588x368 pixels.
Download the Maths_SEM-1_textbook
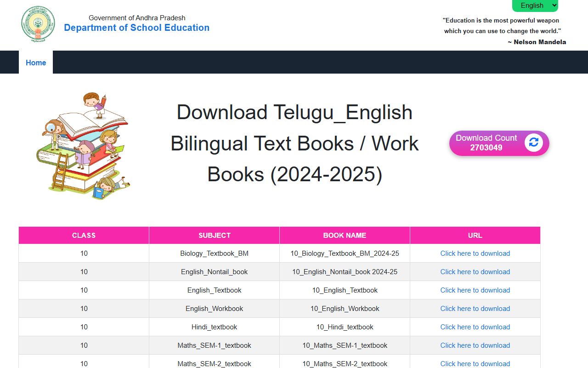[475, 345]
